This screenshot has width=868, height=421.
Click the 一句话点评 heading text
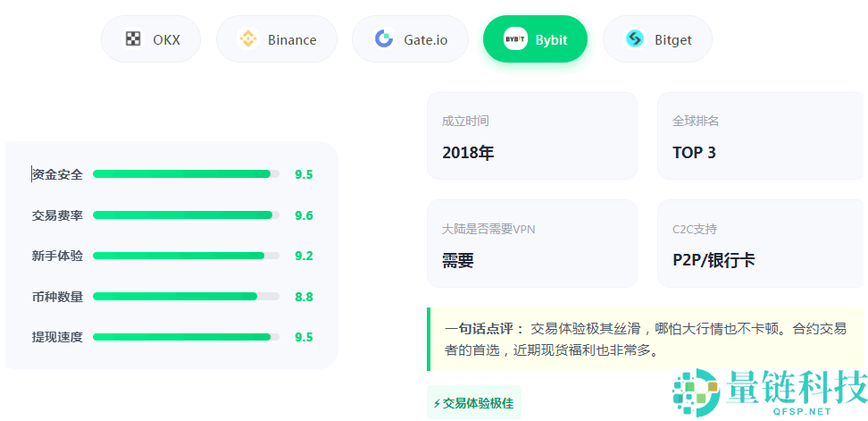coord(484,329)
